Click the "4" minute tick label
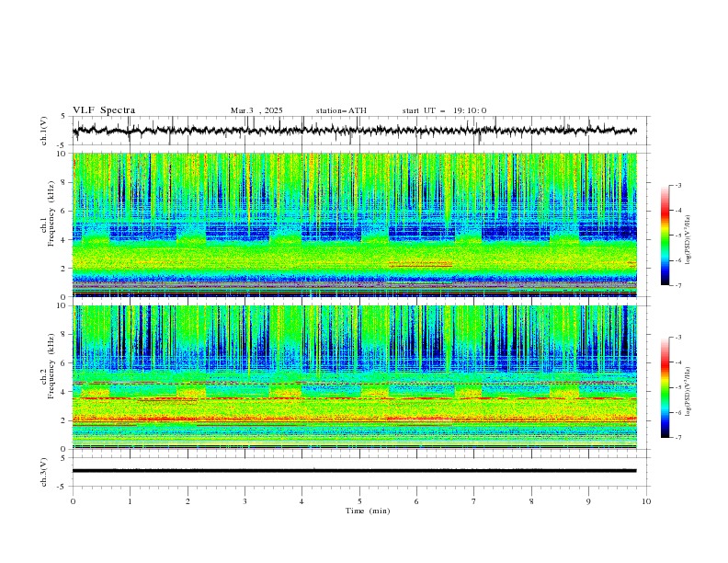The image size is (728, 563). 301,501
